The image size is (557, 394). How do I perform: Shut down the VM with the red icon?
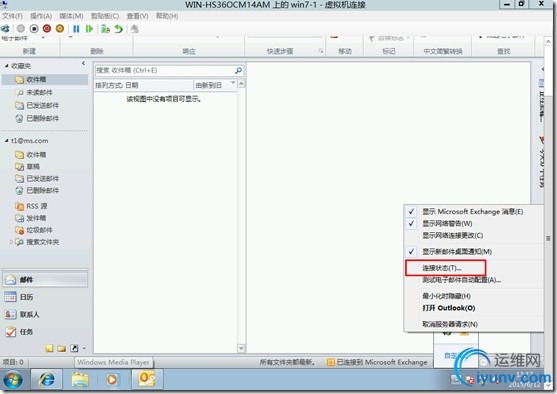47,29
